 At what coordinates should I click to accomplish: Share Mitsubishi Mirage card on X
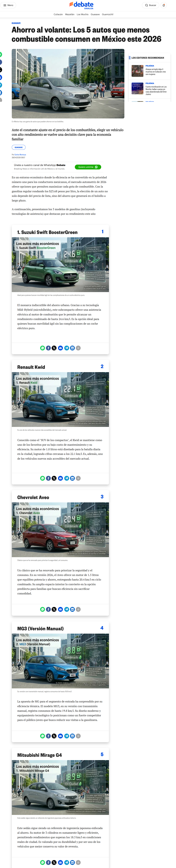click(x=54, y=863)
